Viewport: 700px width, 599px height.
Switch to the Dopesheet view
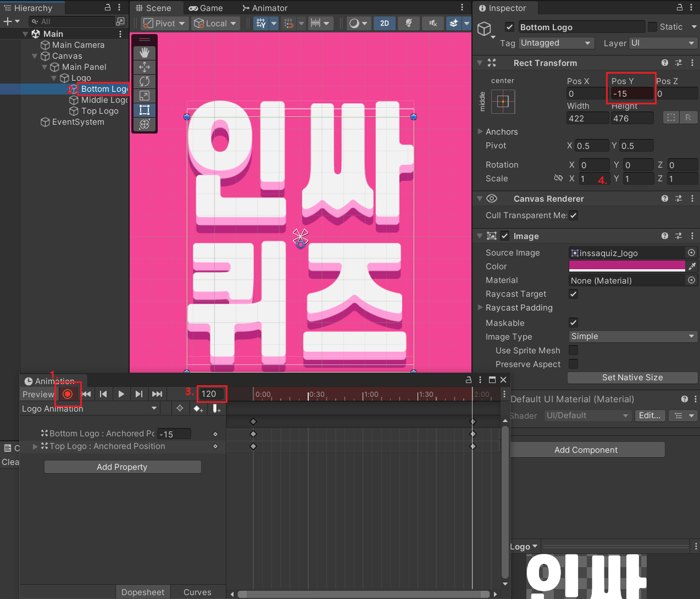pos(143,592)
